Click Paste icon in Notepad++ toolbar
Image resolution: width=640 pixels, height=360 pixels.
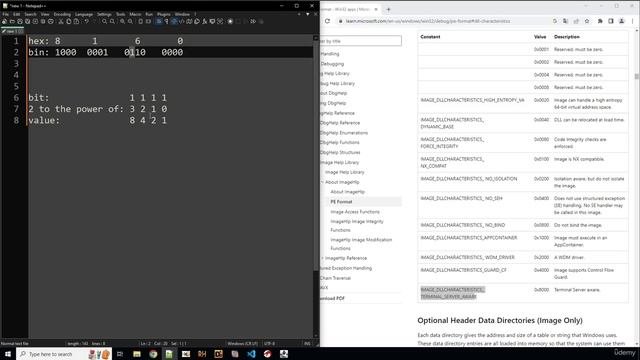click(76, 22)
